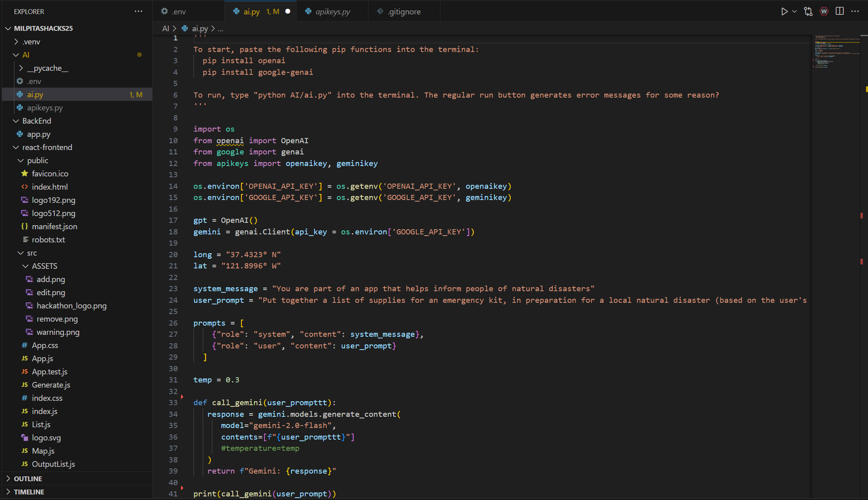Click the unsaved dot on the ai.py tab
868x500 pixels.
click(288, 12)
